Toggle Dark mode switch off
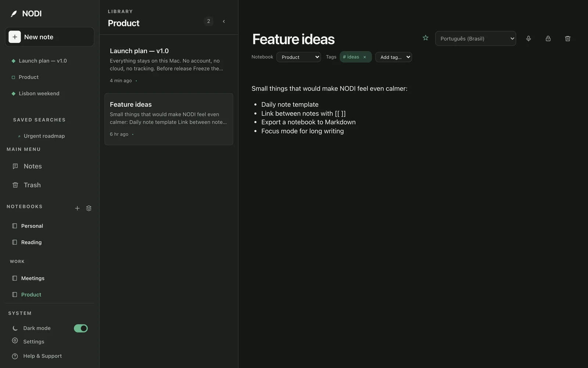This screenshot has height=368, width=588. (81, 328)
